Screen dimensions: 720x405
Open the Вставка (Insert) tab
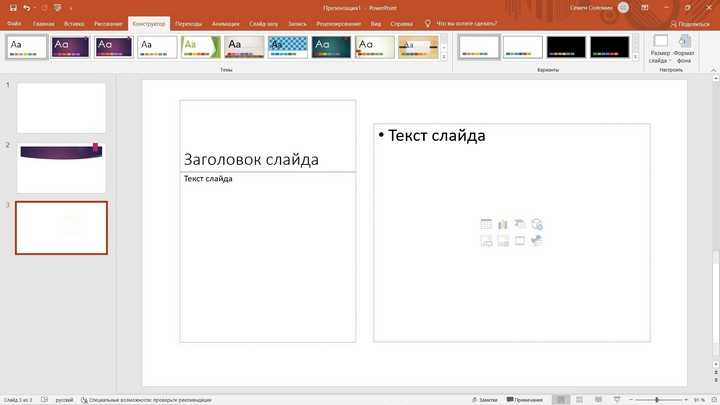(73, 22)
